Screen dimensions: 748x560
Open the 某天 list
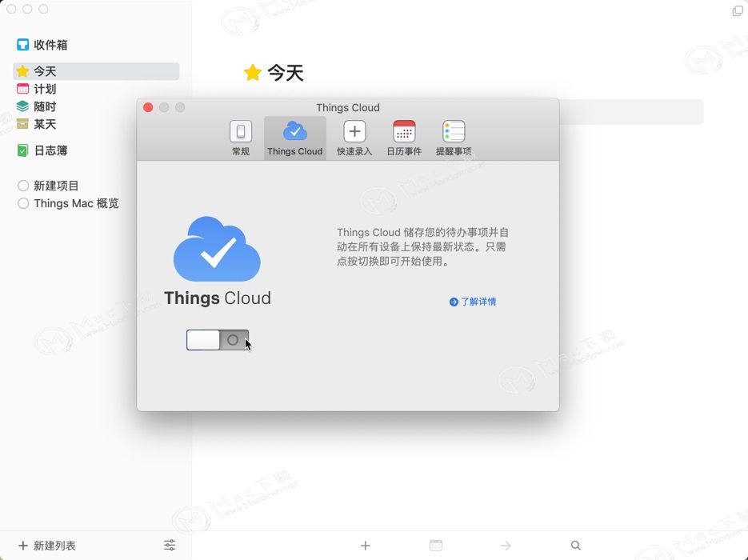tap(36, 124)
